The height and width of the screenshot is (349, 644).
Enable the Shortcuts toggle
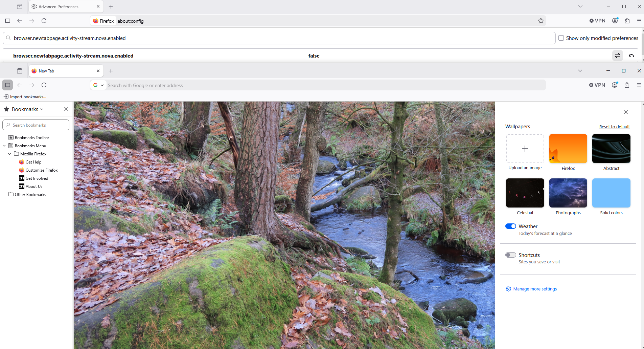click(x=510, y=255)
